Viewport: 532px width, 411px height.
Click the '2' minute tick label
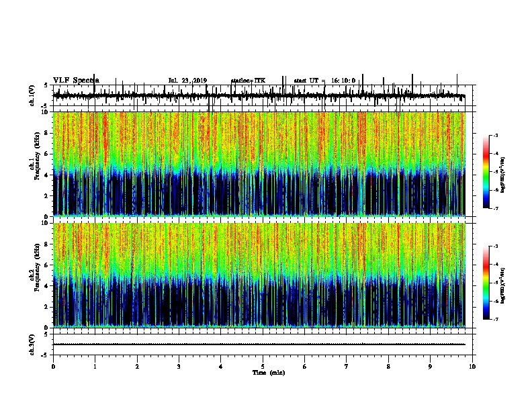click(x=137, y=366)
